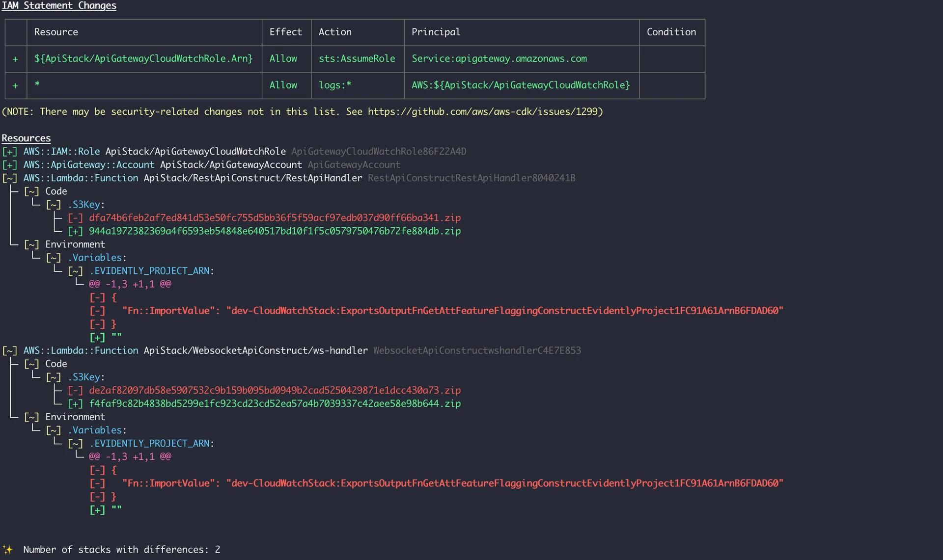The width and height of the screenshot is (943, 560).
Task: Click the Allow effect for sts:AssumeRole
Action: (x=283, y=58)
